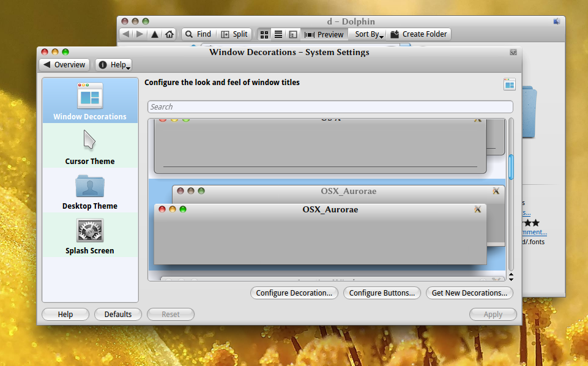Image resolution: width=588 pixels, height=366 pixels.
Task: Focus the decoration Search field
Action: pyautogui.click(x=330, y=107)
